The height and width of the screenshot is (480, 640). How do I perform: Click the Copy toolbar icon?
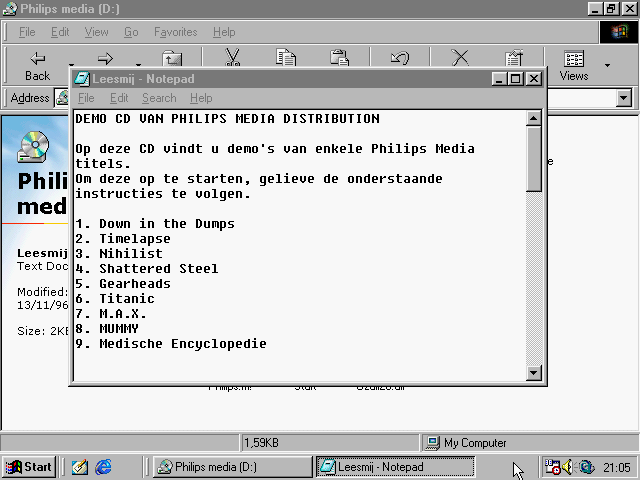click(286, 59)
